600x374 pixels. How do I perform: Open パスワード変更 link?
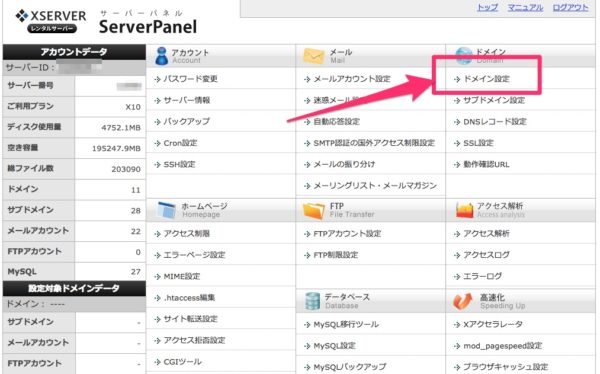pos(191,79)
